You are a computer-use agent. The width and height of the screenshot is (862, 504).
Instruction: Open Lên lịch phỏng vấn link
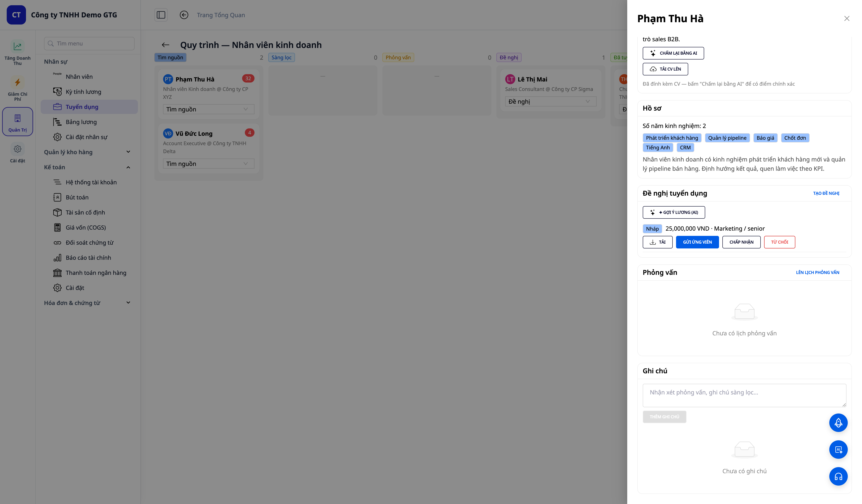coord(818,273)
